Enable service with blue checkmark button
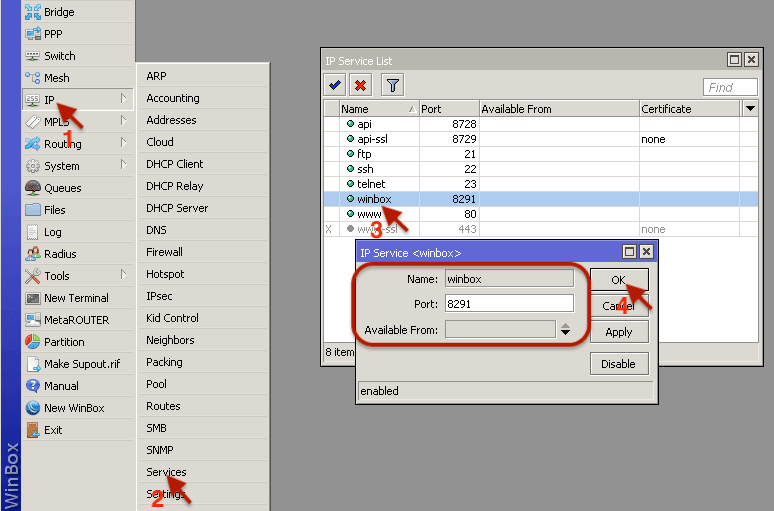The image size is (774, 511). pos(335,85)
